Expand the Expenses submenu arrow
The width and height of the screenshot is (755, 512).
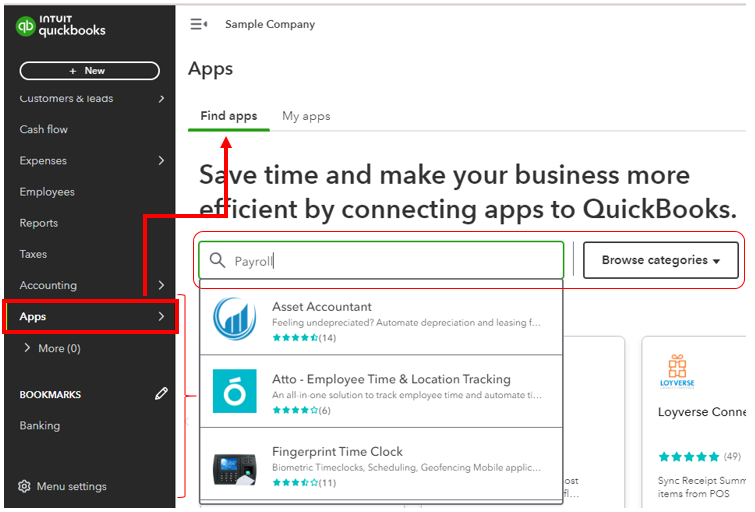(161, 160)
